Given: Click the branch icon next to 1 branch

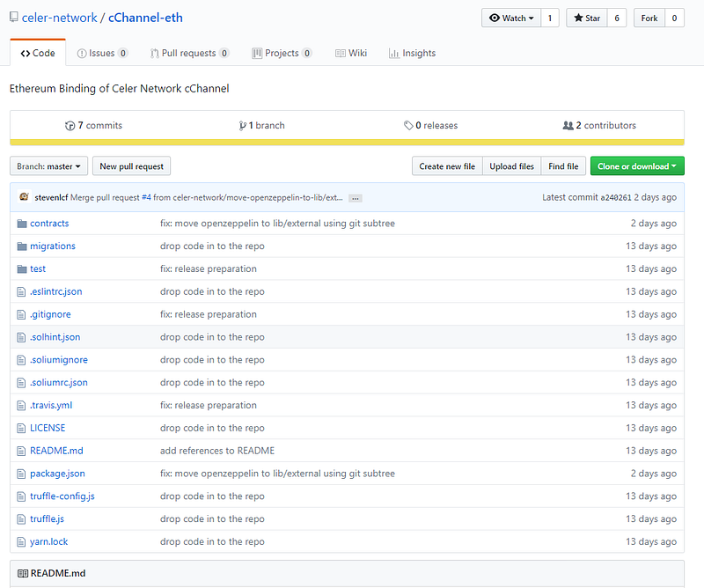Looking at the screenshot, I should pos(243,126).
